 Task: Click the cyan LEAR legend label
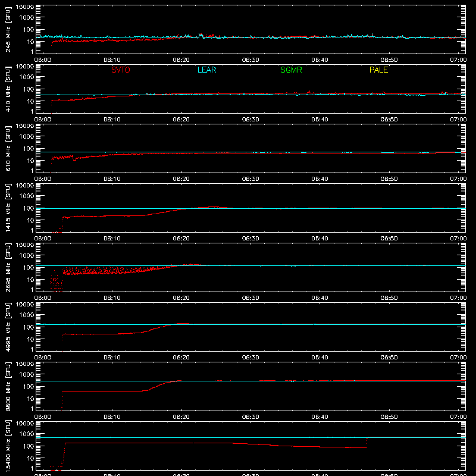click(206, 70)
